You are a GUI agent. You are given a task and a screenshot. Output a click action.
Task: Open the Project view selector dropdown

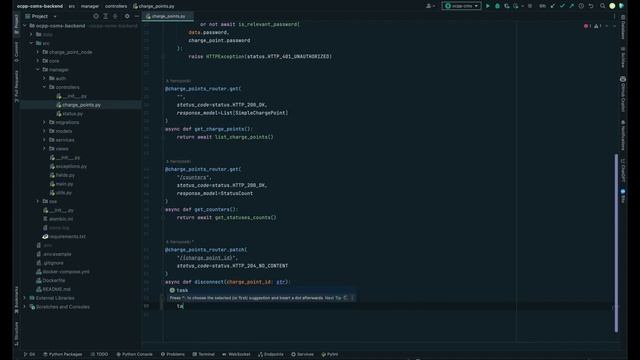click(41, 16)
